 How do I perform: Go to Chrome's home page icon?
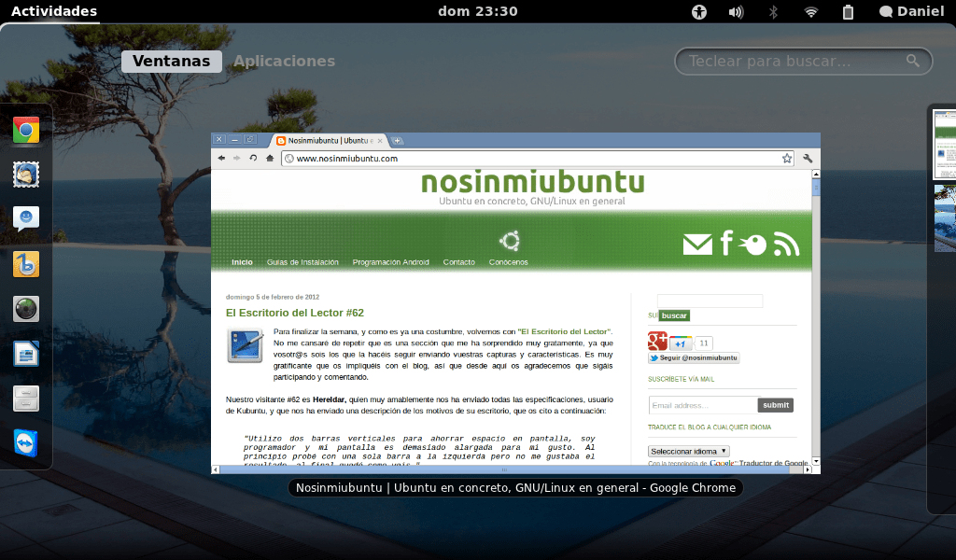(x=270, y=159)
